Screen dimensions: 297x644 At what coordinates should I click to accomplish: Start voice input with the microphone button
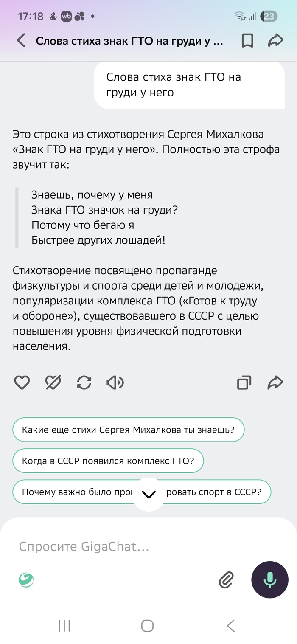tap(269, 579)
